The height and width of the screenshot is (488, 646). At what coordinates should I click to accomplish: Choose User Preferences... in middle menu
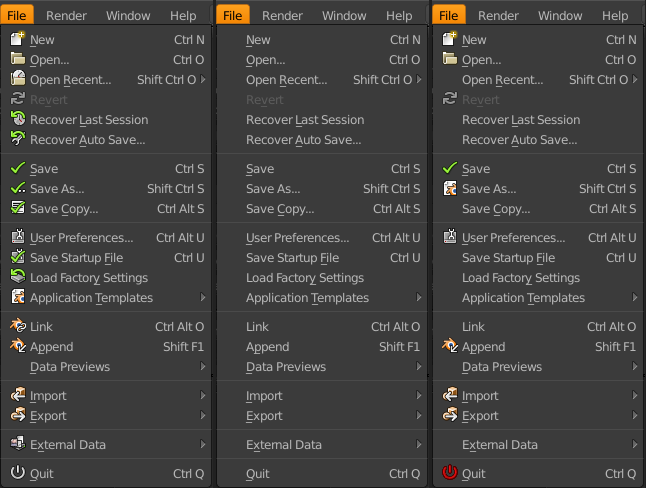tap(322, 238)
